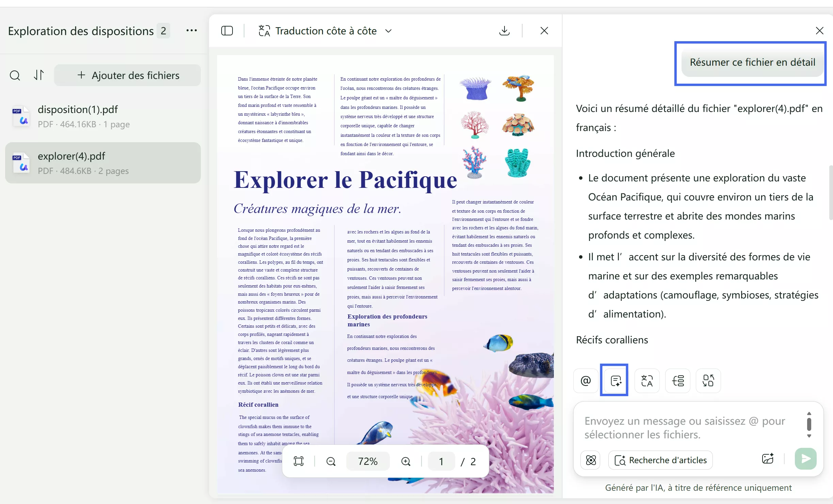Open the three-dots more options menu
Image resolution: width=833 pixels, height=504 pixels.
[191, 31]
